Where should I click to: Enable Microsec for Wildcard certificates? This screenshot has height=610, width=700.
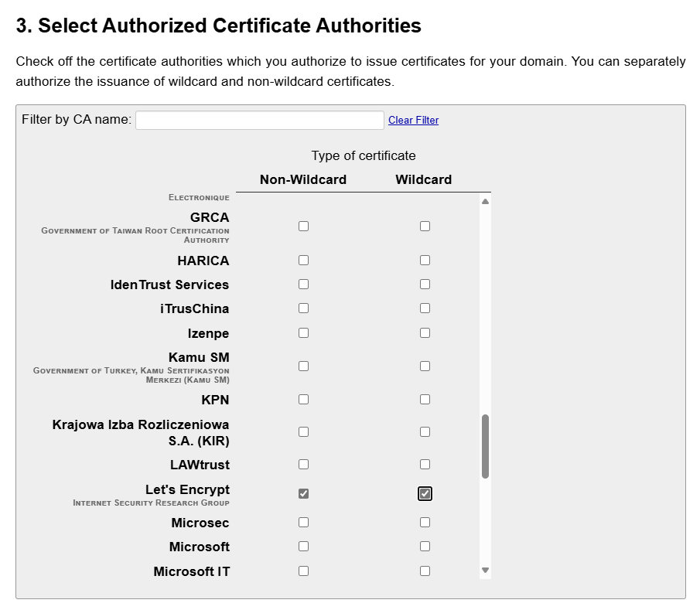point(424,522)
